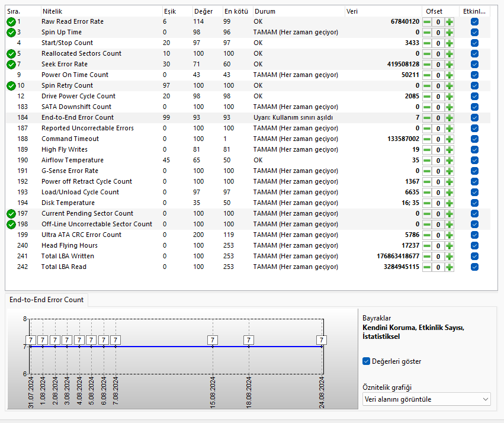The width and height of the screenshot is (504, 423).
Task: Click the graph data point for 18.08.2024
Action: click(x=249, y=347)
